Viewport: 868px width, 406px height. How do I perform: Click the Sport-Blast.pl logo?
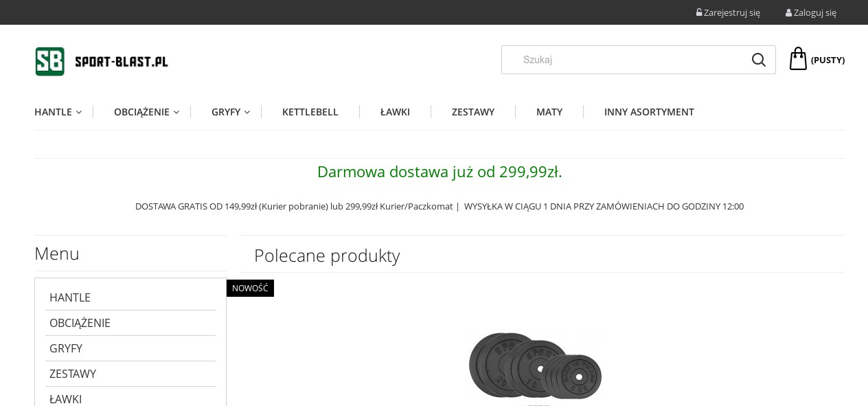pos(102,61)
